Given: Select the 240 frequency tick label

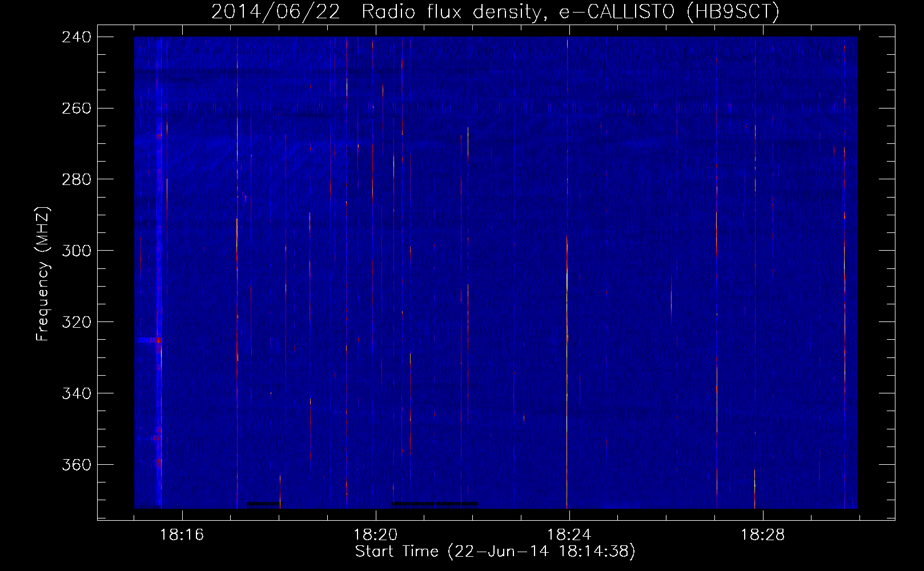Looking at the screenshot, I should (77, 37).
